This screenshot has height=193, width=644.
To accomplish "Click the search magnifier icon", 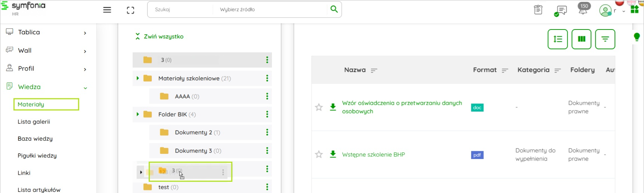I will (x=334, y=9).
